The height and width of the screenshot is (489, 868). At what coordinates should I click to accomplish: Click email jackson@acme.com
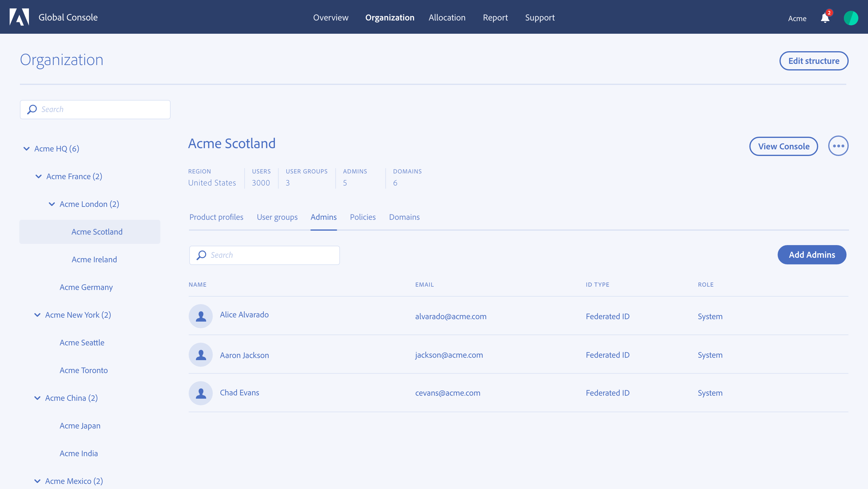(449, 355)
